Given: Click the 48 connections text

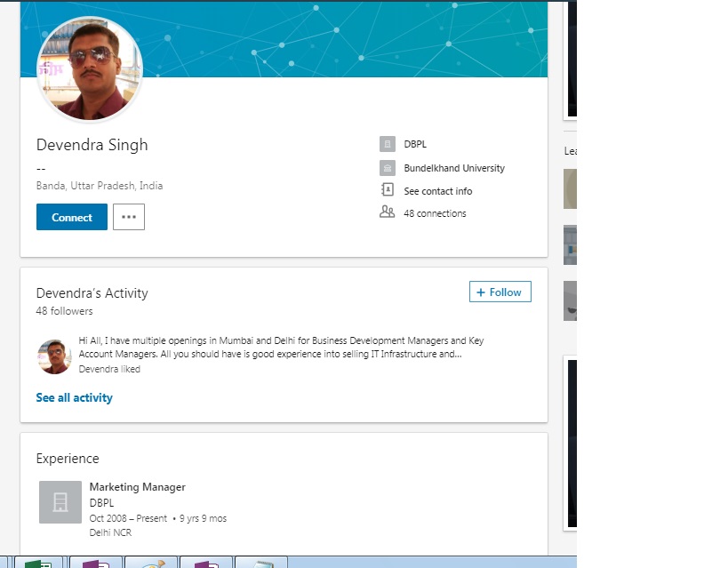Looking at the screenshot, I should click(435, 213).
